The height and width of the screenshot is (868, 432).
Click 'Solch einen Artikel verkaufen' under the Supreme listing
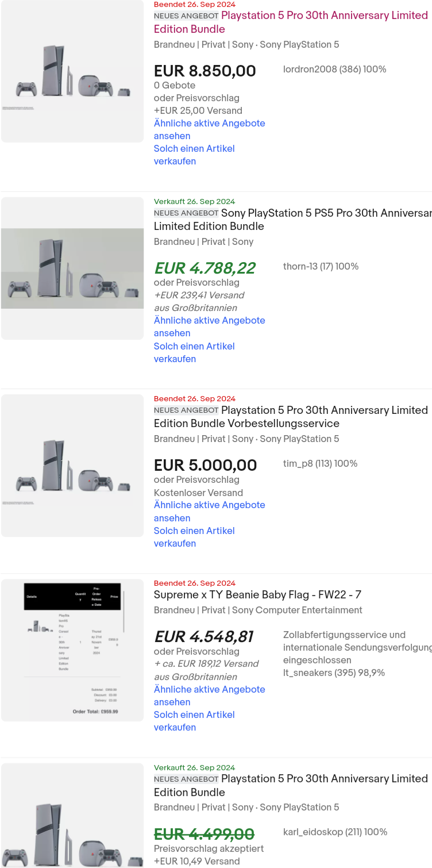(194, 721)
